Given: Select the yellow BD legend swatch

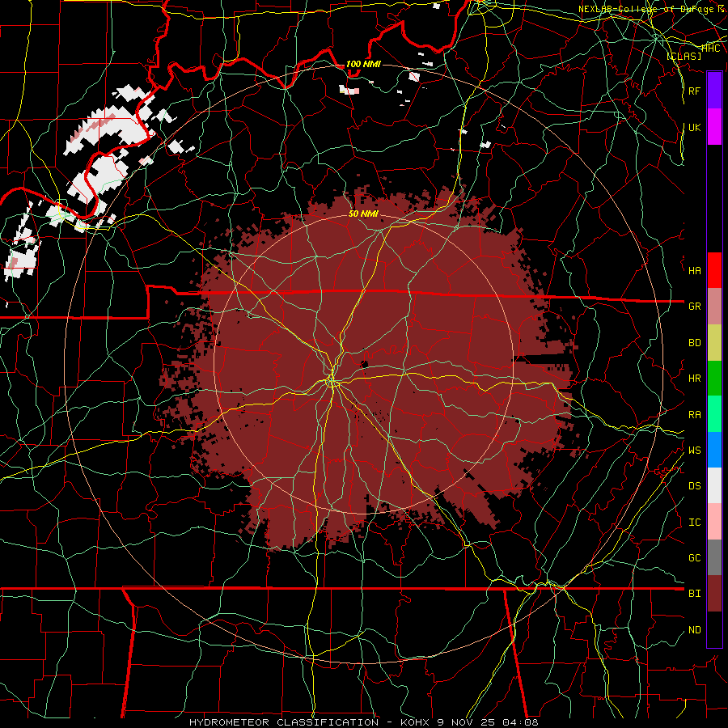Looking at the screenshot, I should click(x=714, y=342).
